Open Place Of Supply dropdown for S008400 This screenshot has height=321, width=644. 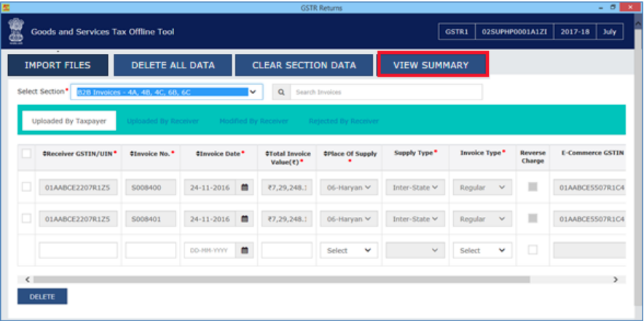[x=349, y=187]
